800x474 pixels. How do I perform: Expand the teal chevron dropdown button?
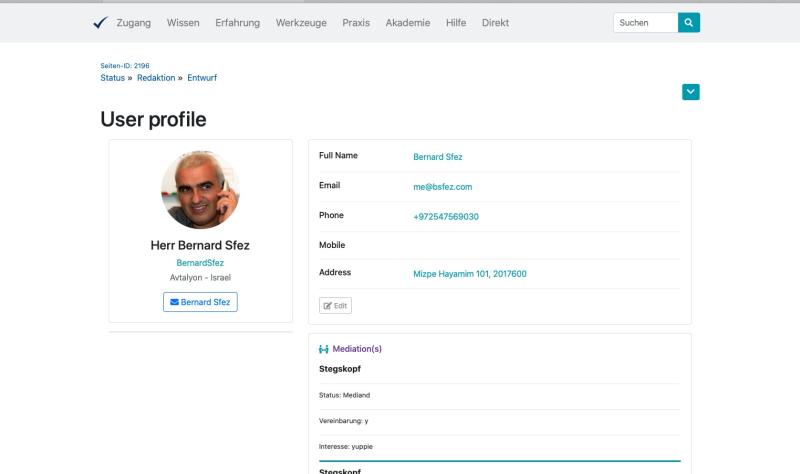[x=690, y=92]
